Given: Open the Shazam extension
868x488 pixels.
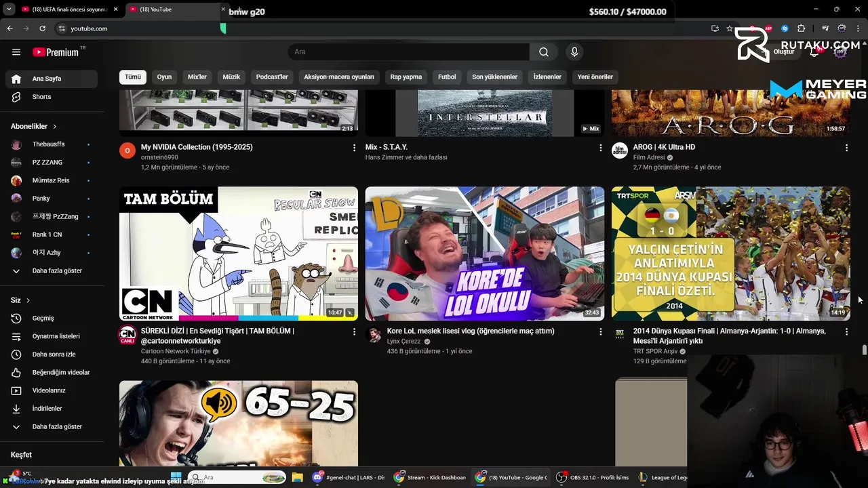Looking at the screenshot, I should pos(785,28).
